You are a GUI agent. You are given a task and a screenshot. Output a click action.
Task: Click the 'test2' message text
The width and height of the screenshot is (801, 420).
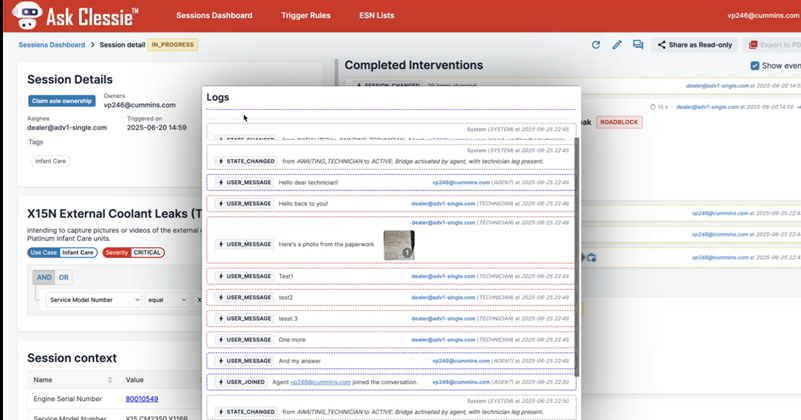pos(286,297)
